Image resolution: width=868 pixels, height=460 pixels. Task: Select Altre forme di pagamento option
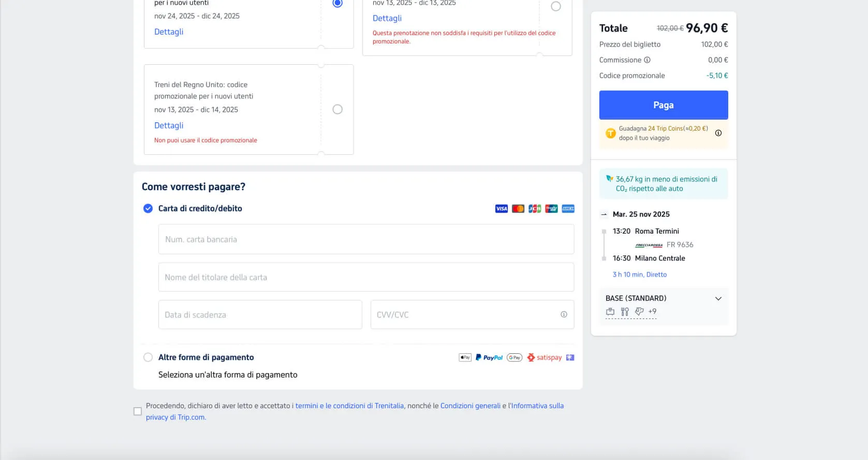[x=148, y=357]
